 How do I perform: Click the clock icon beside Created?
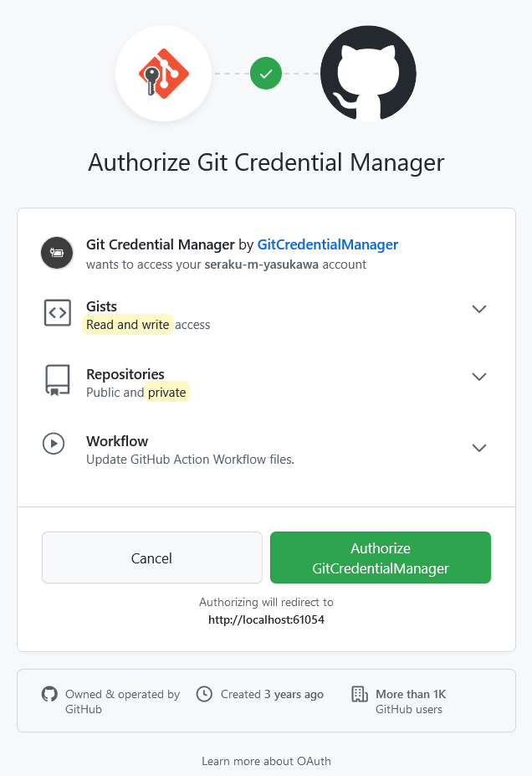click(x=203, y=694)
